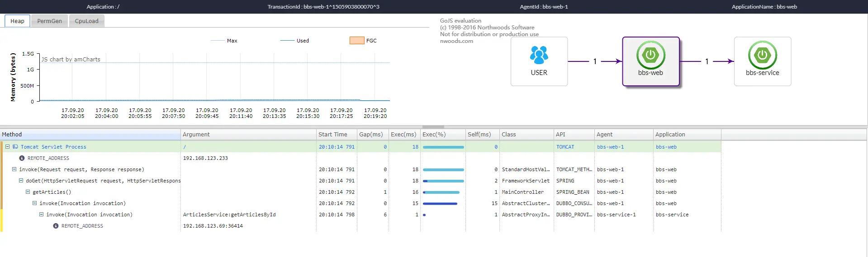
Task: Click the Exec(ms) column header
Action: click(x=404, y=135)
